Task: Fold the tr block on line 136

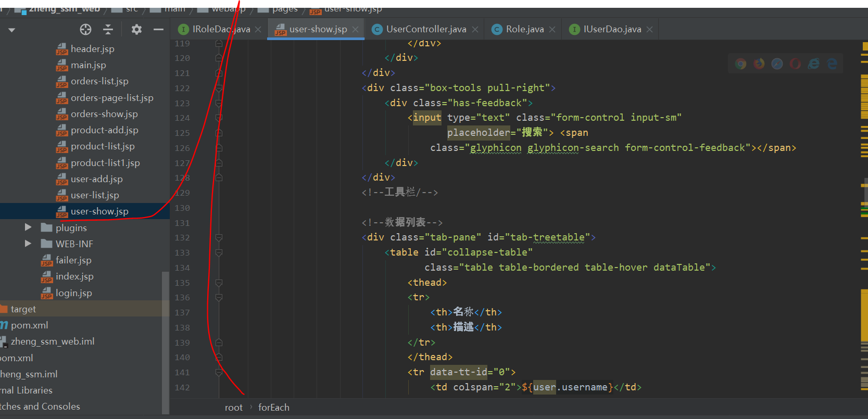Action: click(x=219, y=298)
